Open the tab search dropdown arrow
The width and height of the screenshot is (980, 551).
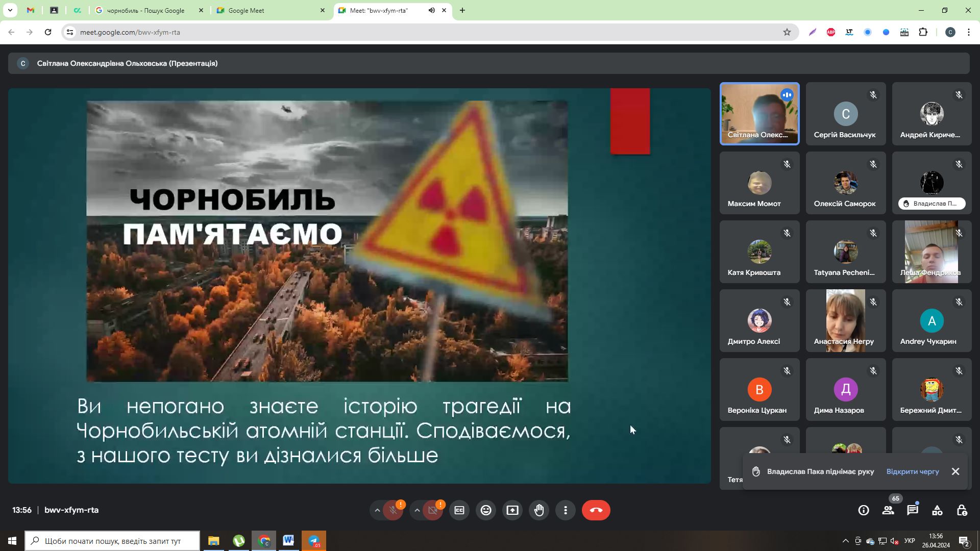pos(10,10)
